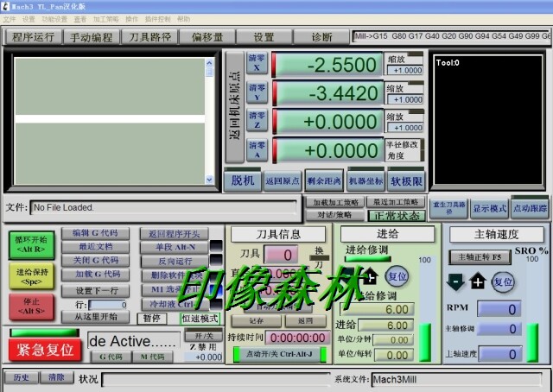Open the 插件控制 menu

coord(157,19)
